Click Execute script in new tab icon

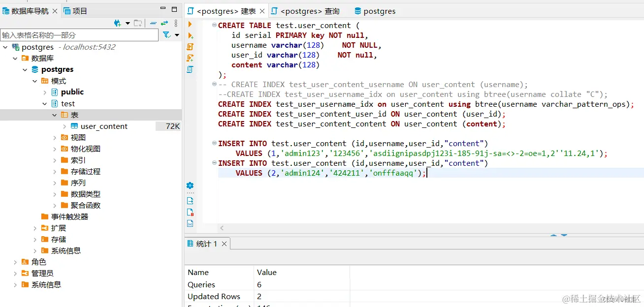(190, 58)
